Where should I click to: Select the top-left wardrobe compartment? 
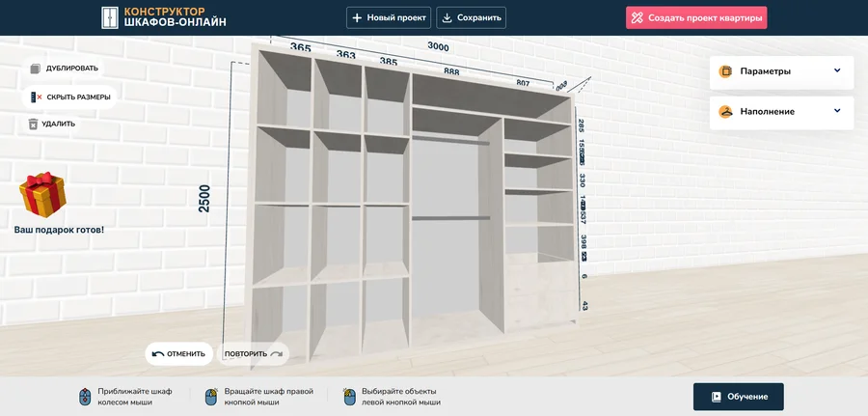284,92
